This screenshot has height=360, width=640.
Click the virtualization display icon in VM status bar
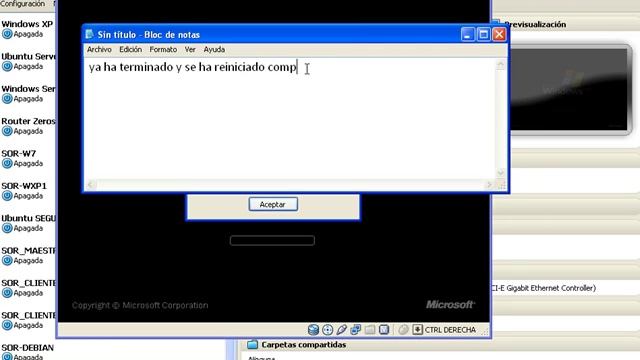point(384,330)
